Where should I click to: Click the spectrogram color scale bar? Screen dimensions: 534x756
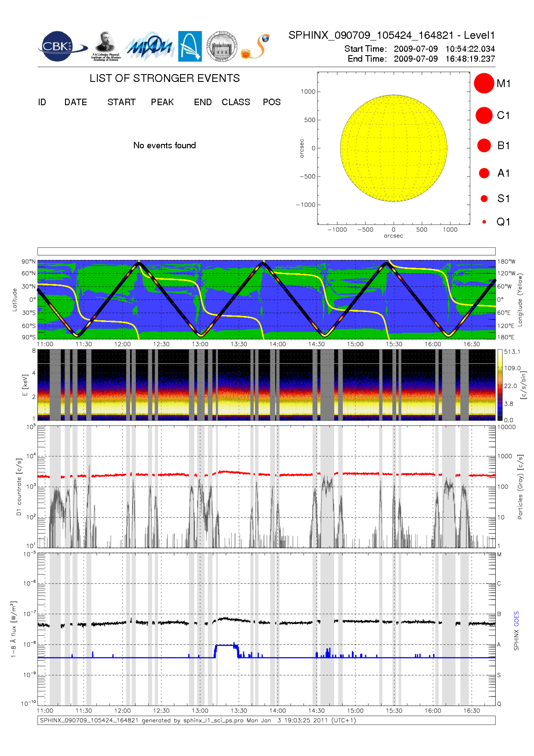click(x=500, y=384)
